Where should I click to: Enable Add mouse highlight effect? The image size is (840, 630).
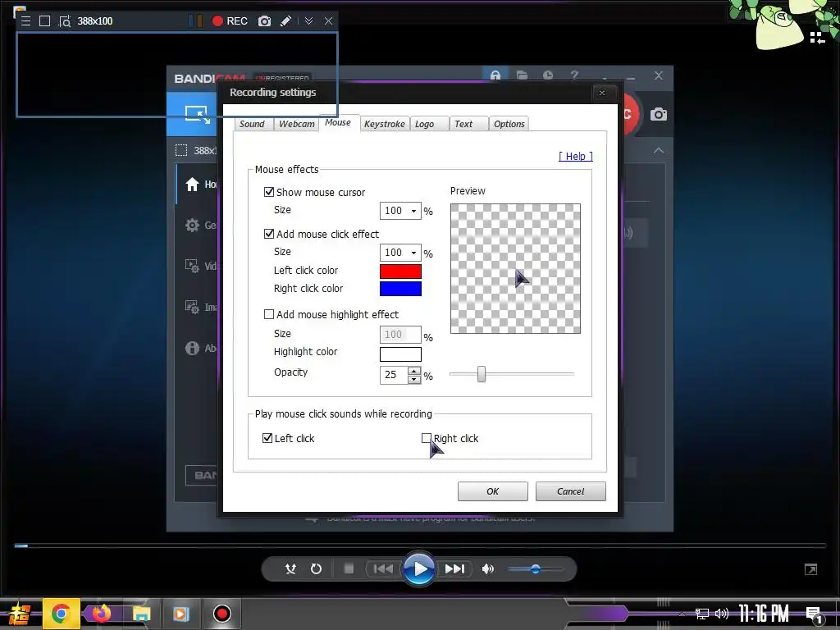point(269,314)
